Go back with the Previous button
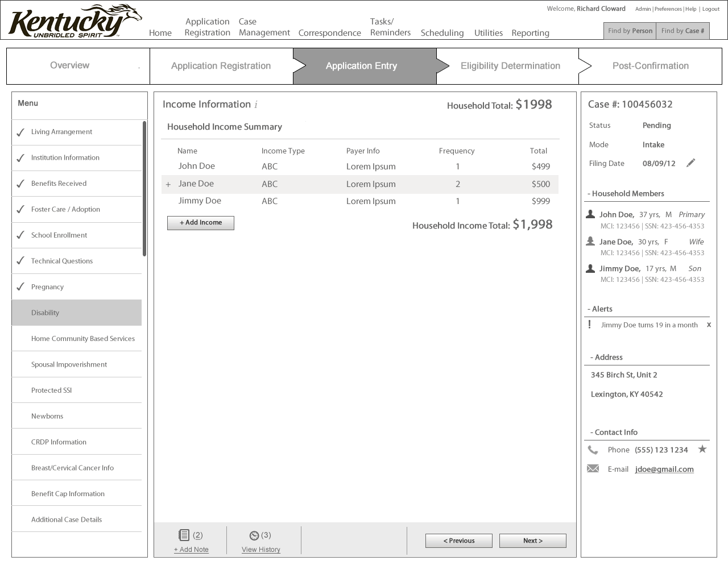This screenshot has width=728, height=582. [459, 541]
